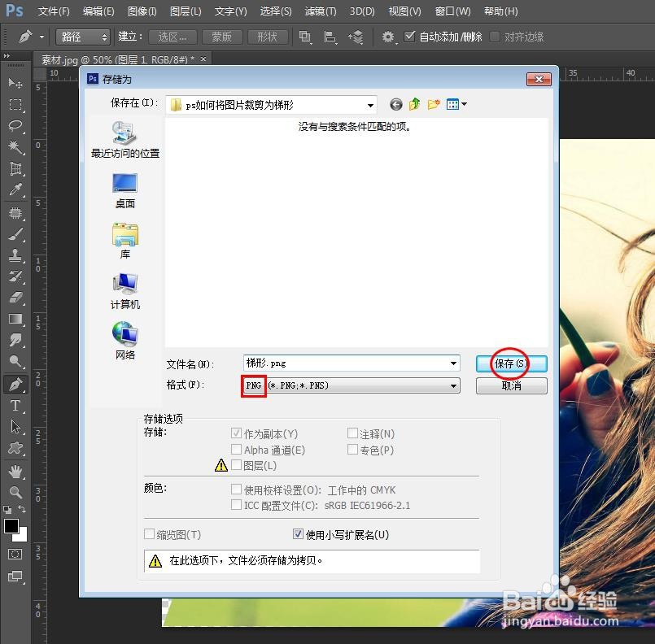The width and height of the screenshot is (655, 644).
Task: Open path alignment icon in options bar
Action: (x=330, y=37)
